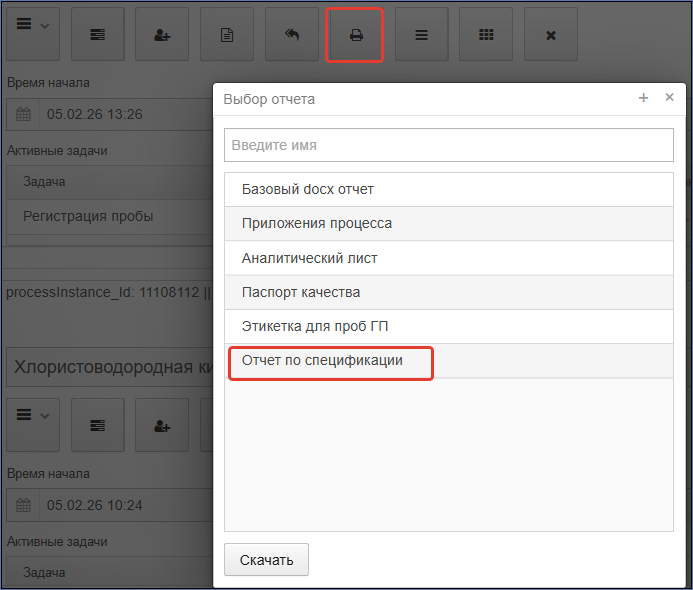Viewport: 693px width, 590px height.
Task: Click the 05.02.26 13:26 start time field
Action: click(126, 114)
